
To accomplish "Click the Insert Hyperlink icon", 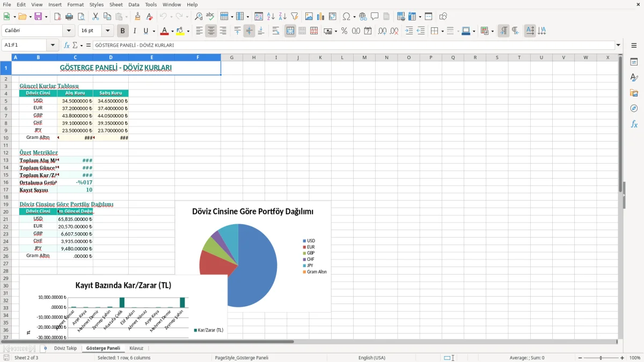I will coord(363,17).
